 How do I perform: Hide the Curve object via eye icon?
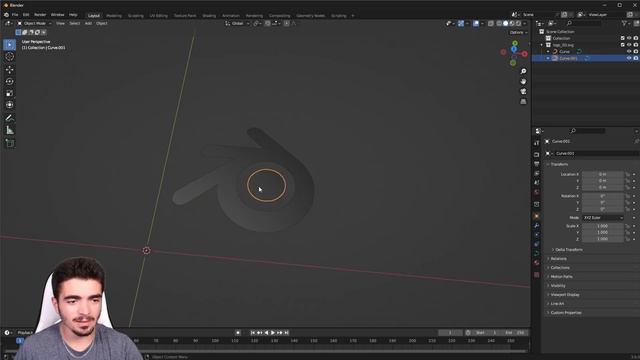[x=629, y=52]
